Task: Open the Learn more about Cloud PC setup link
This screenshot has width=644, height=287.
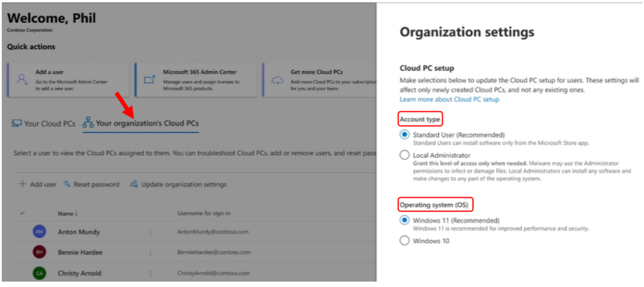Action: 449,100
